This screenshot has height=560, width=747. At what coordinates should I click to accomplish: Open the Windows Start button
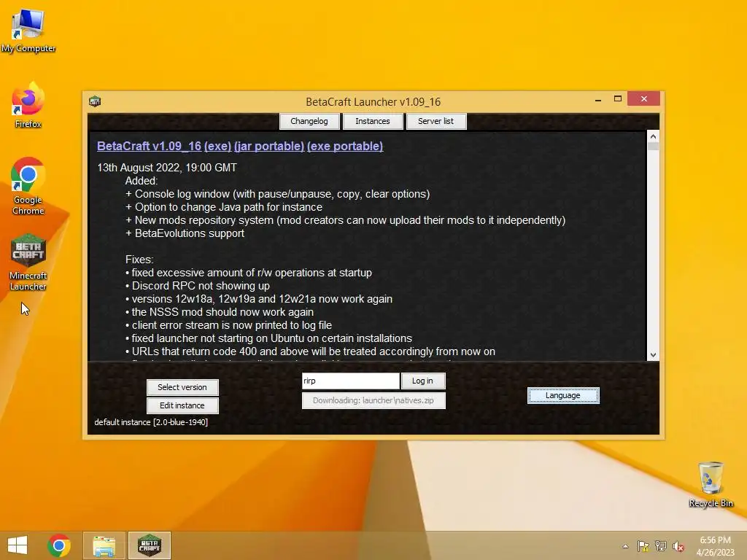(18, 545)
